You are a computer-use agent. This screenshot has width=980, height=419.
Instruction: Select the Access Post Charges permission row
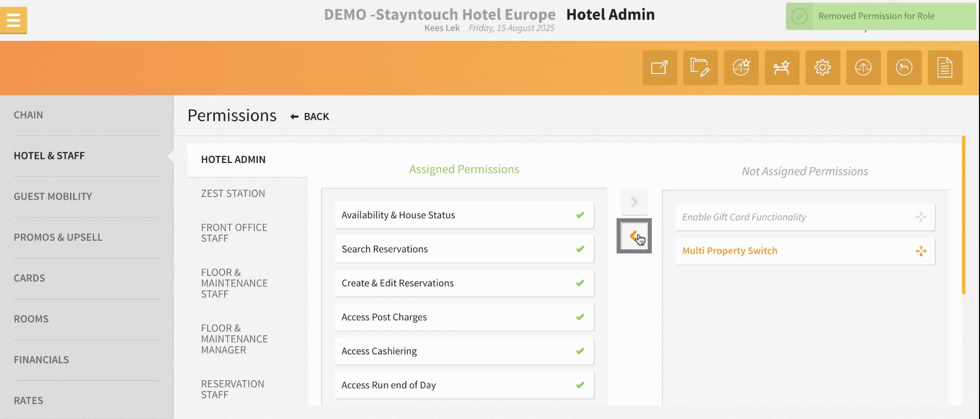point(464,317)
